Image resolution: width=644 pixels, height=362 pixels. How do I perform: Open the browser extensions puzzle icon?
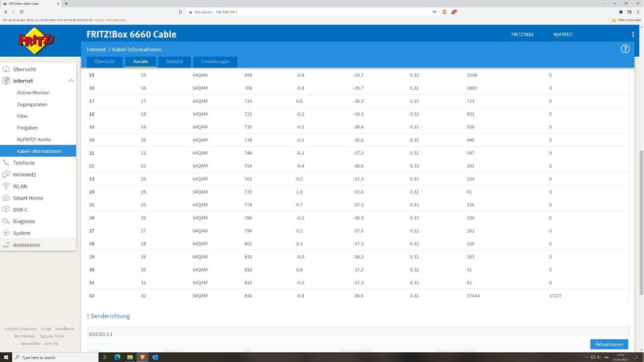click(x=621, y=12)
